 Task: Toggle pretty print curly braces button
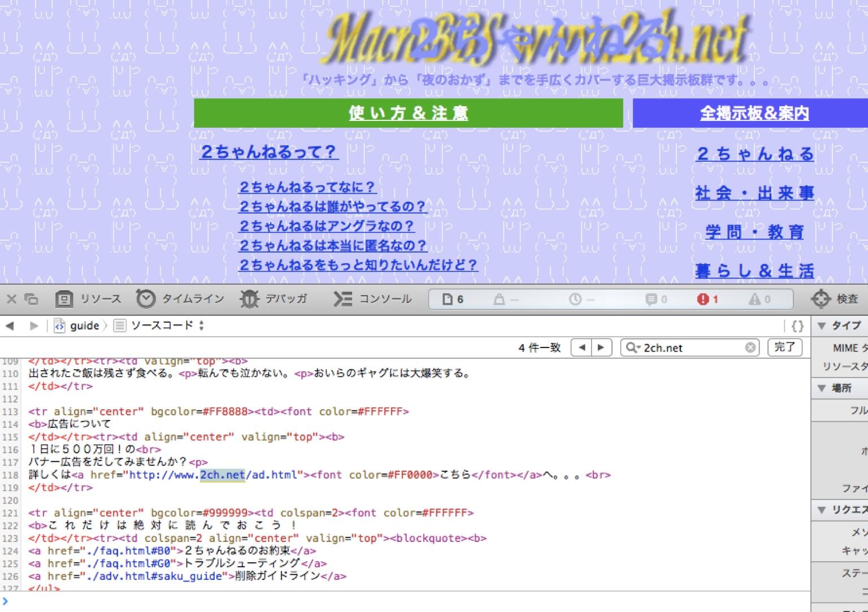click(797, 325)
